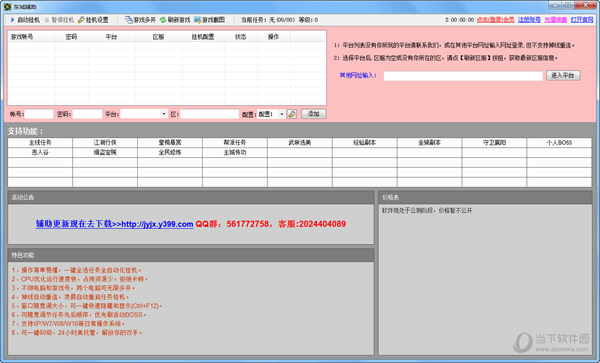Click the pink 充值续费 recharge link
The width and height of the screenshot is (600, 363).
(556, 20)
